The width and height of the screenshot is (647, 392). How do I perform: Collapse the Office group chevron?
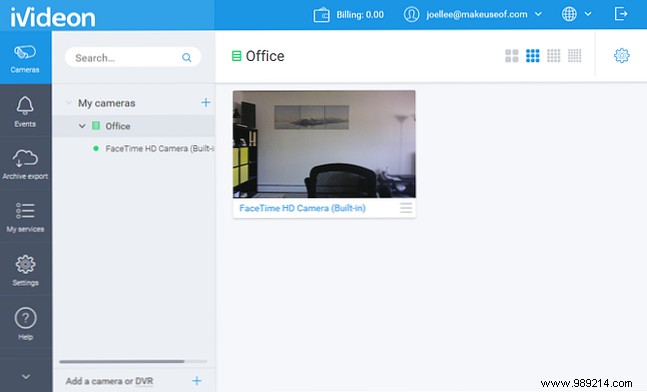pos(82,126)
